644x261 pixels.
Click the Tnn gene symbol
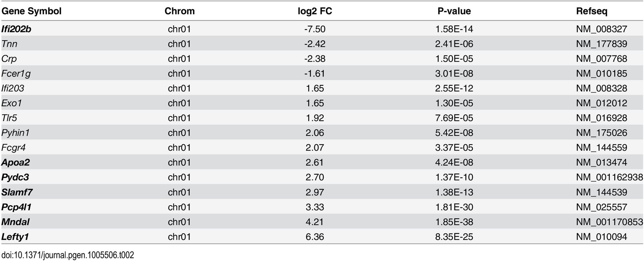tap(9, 44)
